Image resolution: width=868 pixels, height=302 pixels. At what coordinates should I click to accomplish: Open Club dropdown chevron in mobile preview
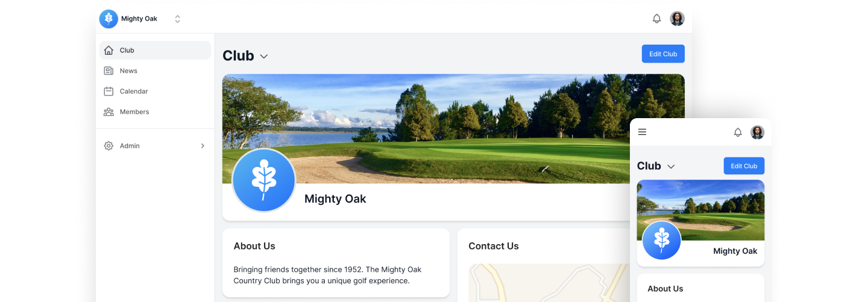671,166
